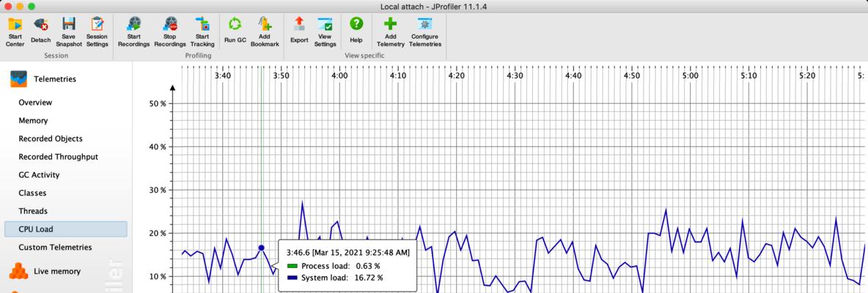Detach from the profiled JVM
The width and height of the screenshot is (868, 293).
[x=40, y=31]
